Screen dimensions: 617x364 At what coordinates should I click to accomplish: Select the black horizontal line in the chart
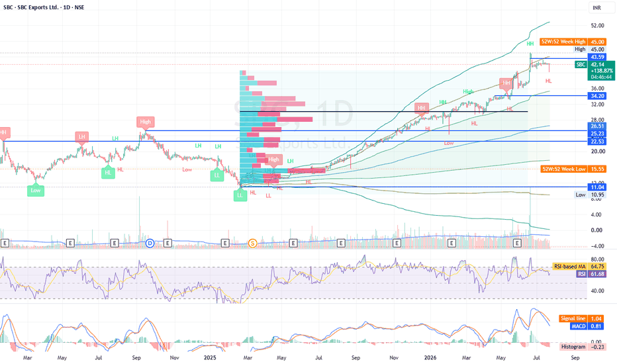click(x=384, y=112)
